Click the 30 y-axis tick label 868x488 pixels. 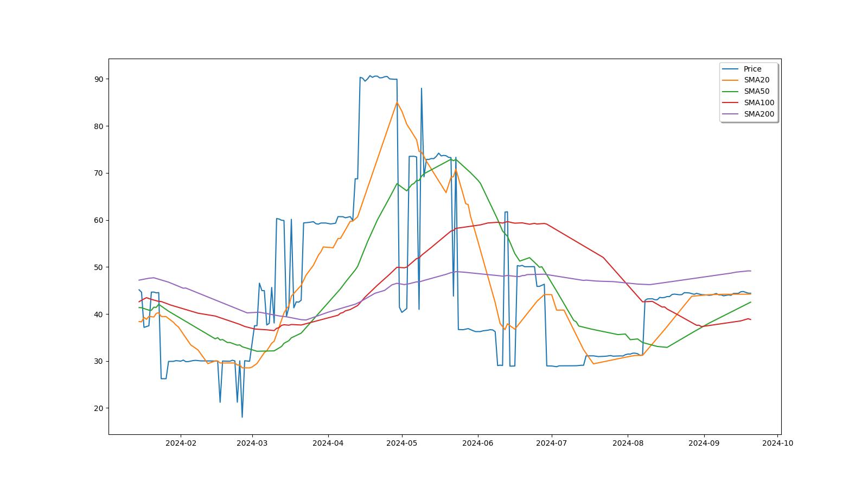pyautogui.click(x=99, y=361)
